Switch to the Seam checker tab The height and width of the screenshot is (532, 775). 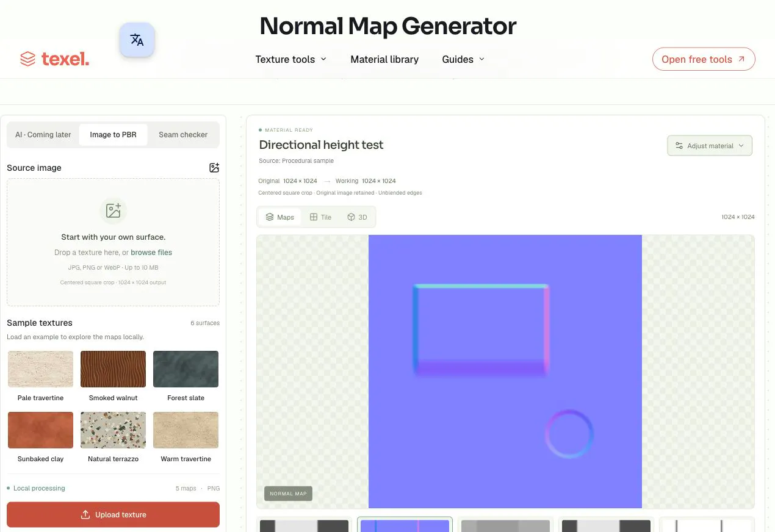(x=183, y=135)
